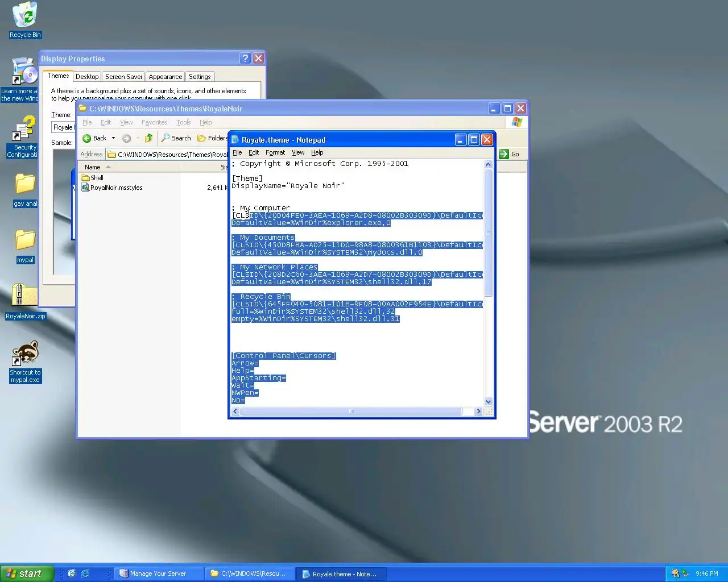
Task: Close the Display Properties dialog
Action: pos(258,59)
